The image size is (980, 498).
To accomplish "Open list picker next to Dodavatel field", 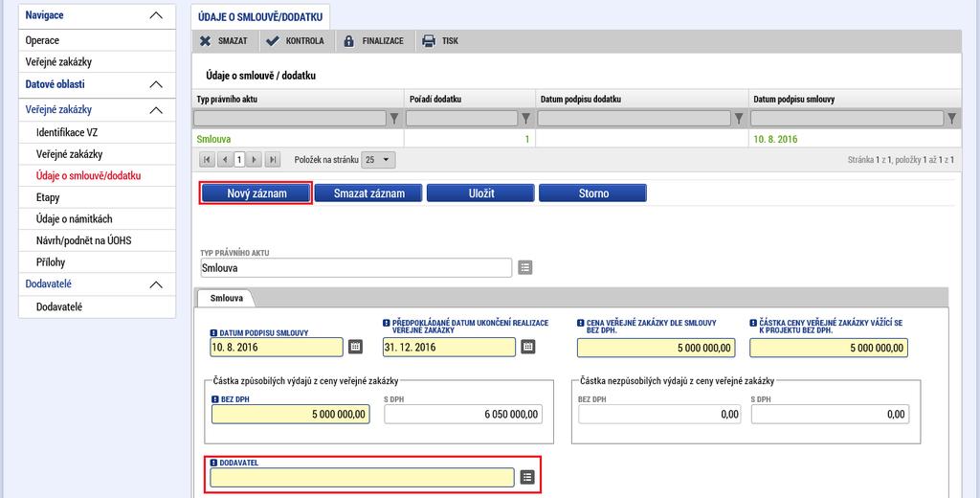I will click(527, 477).
